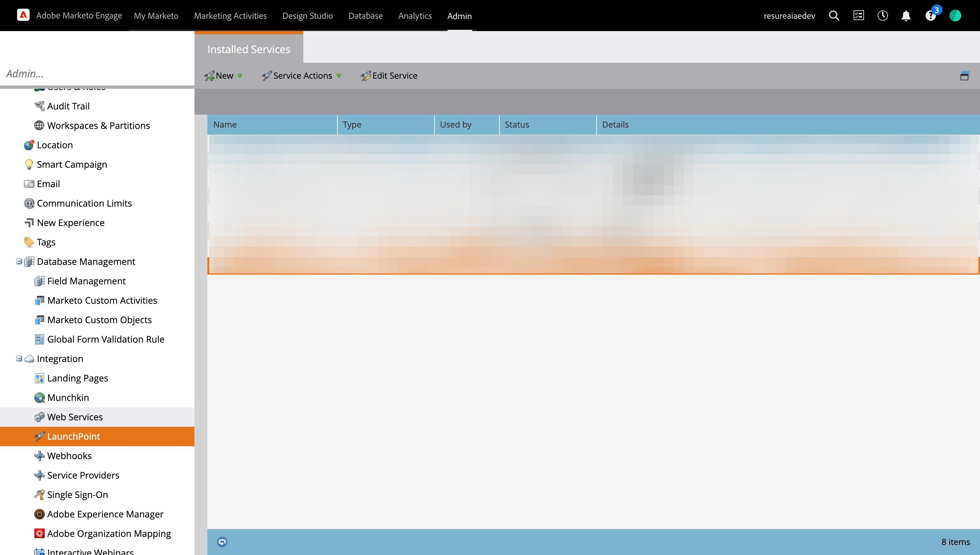Collapse the Integration tree node
Viewport: 980px width, 555px height.
coord(19,359)
